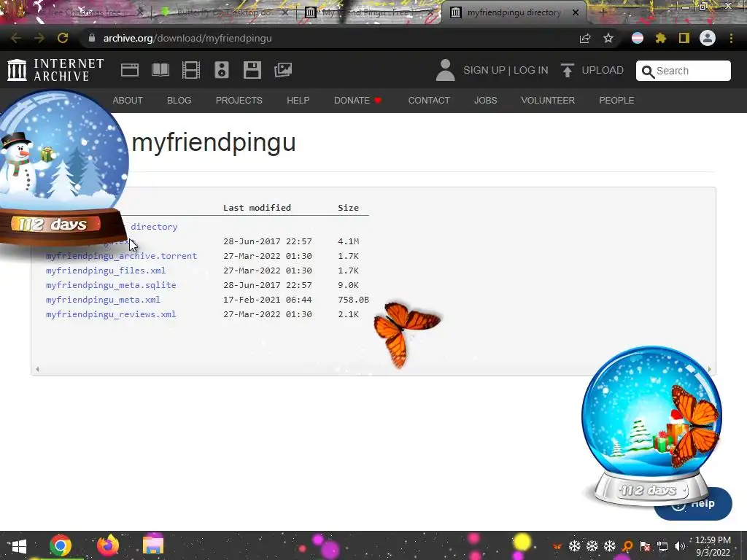Viewport: 747px width, 560px height.
Task: Open File Explorer from the taskbar
Action: (153, 545)
